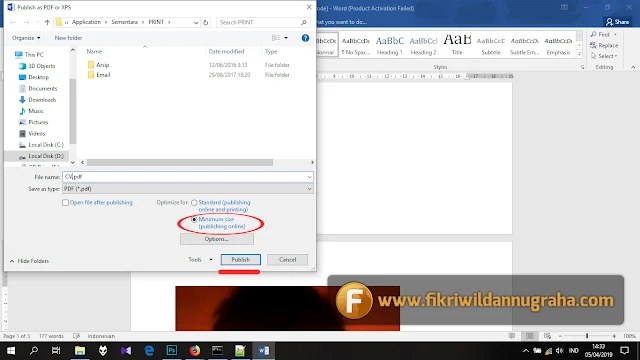Click the Word zoom slider handle
The height and width of the screenshot is (360, 640).
[x=587, y=336]
